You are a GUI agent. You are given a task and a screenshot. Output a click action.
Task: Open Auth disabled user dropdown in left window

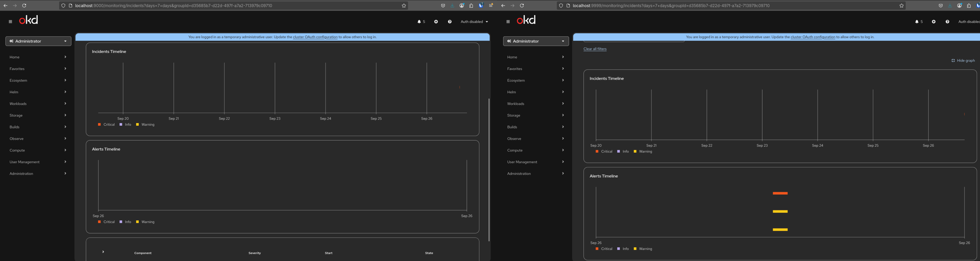[x=474, y=22]
